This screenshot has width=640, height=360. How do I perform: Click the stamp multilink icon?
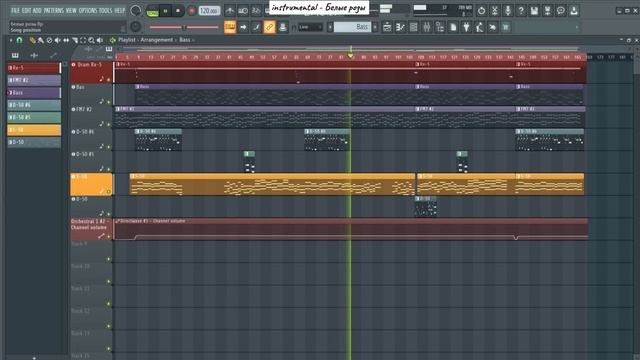(x=282, y=27)
